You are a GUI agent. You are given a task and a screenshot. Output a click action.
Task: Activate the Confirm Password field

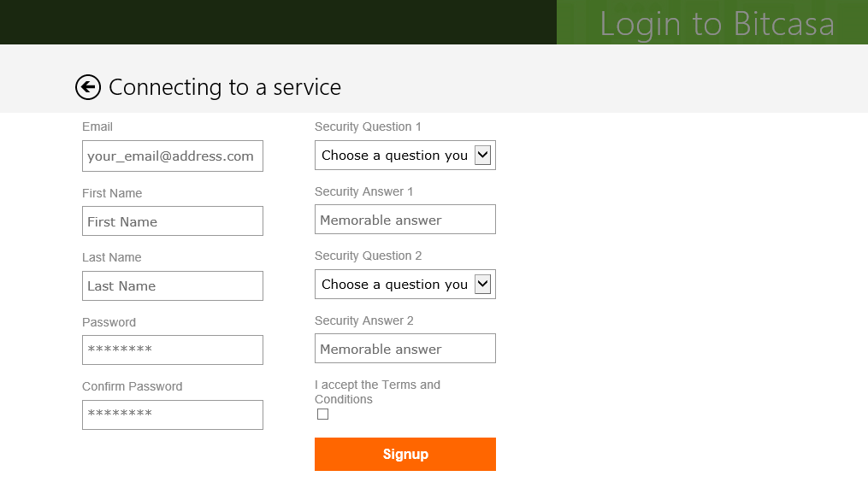point(173,415)
